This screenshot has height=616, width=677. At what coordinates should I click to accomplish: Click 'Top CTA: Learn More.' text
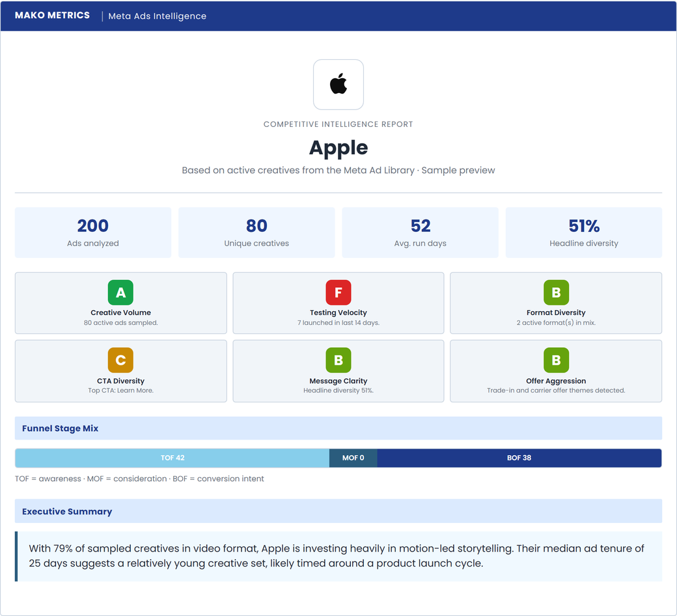click(120, 391)
